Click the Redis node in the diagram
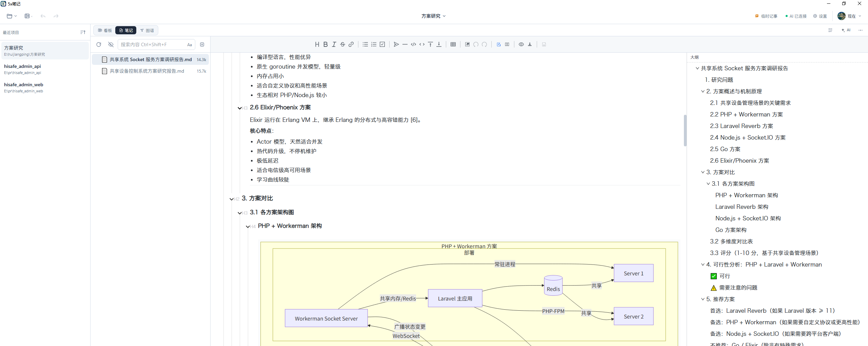 553,286
